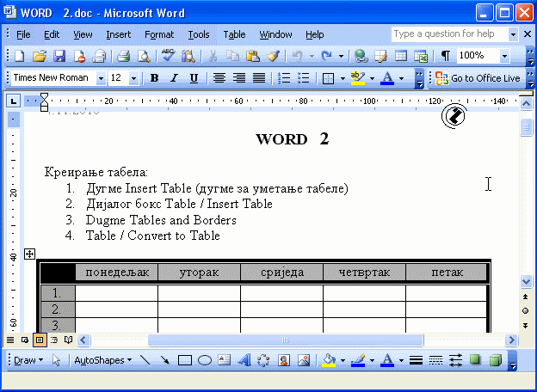Open the 100% zoom dropdown
Image resolution: width=537 pixels, height=392 pixels.
click(504, 56)
